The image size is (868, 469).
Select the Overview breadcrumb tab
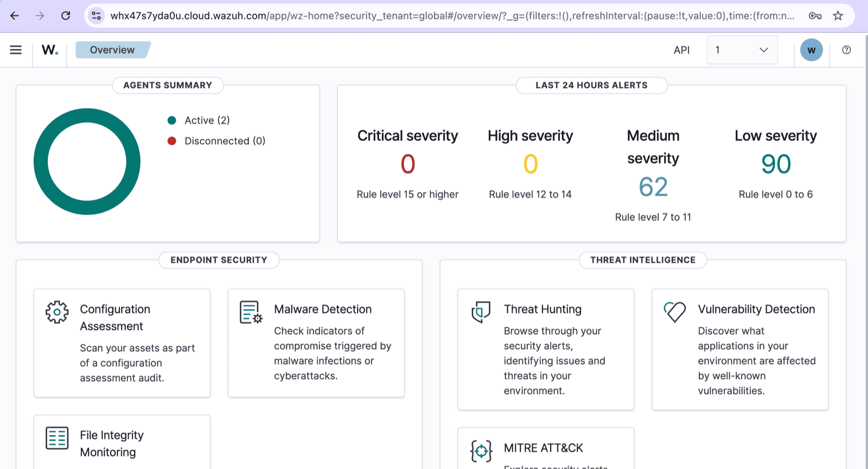[112, 50]
